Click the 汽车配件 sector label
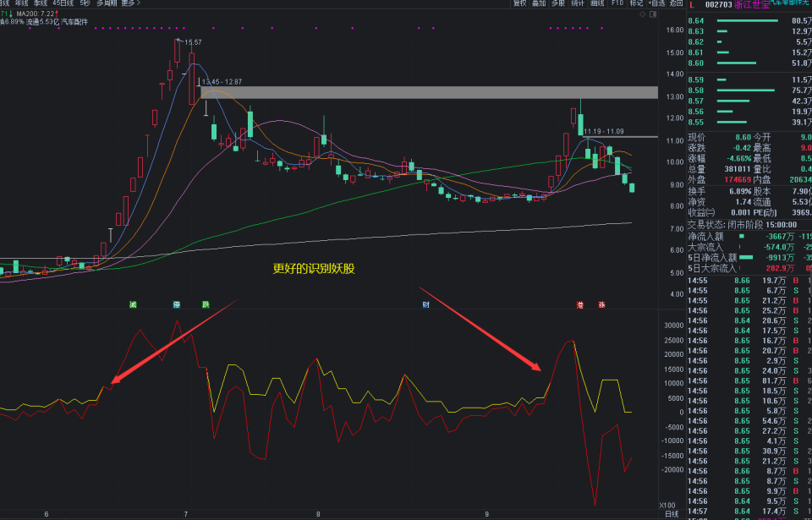 tap(74, 22)
